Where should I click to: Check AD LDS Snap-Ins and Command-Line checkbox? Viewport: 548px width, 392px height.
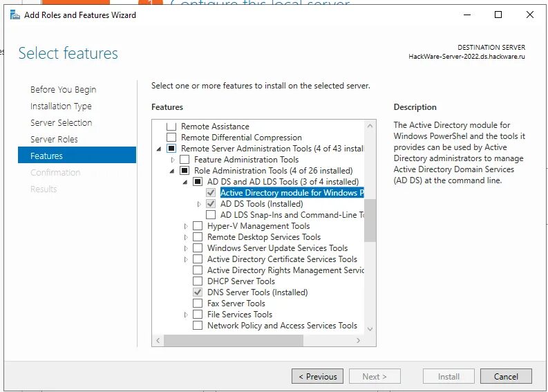point(211,215)
